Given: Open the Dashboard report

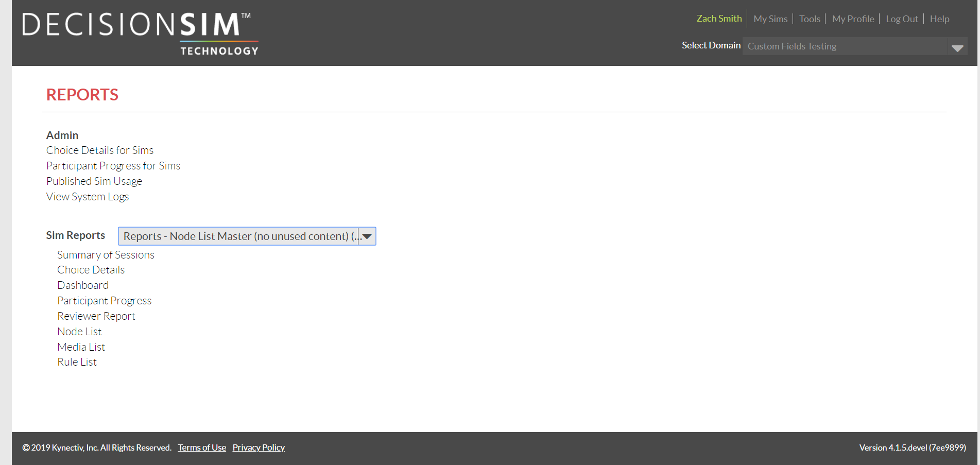Looking at the screenshot, I should coord(83,285).
